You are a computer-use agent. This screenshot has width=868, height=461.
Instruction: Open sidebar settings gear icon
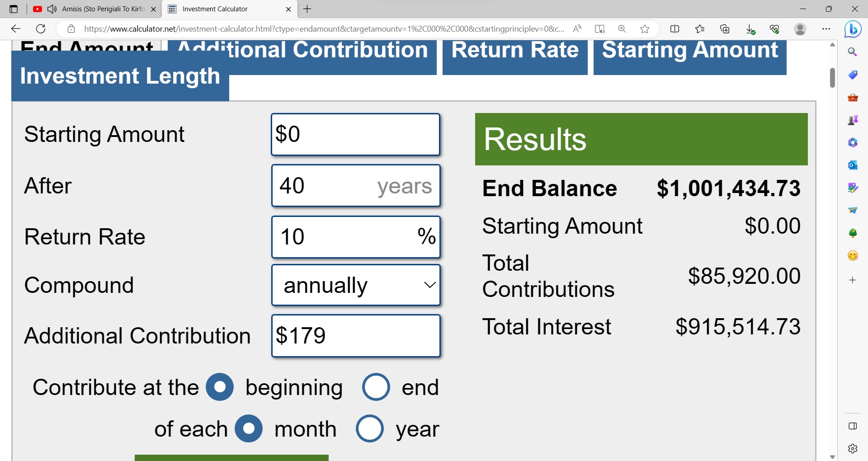click(x=853, y=448)
